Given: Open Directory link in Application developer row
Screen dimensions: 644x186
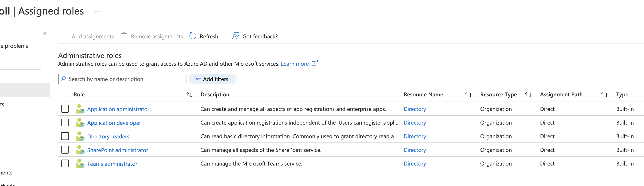Looking at the screenshot, I should [415, 123].
